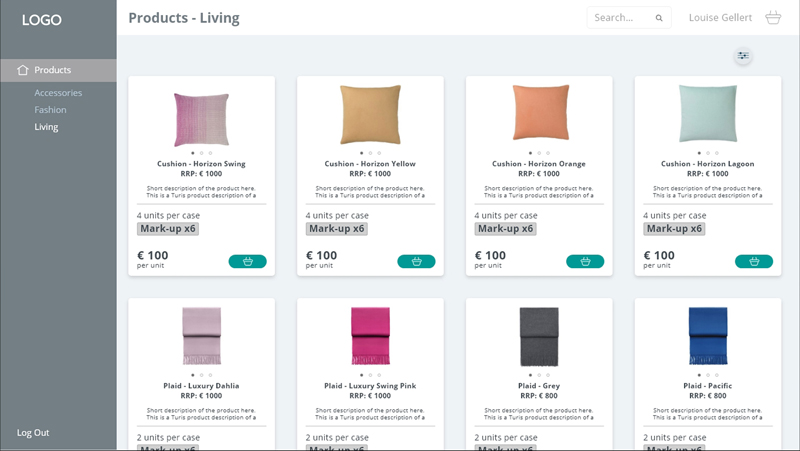Select second image dot for Plaid Grey

pos(539,375)
